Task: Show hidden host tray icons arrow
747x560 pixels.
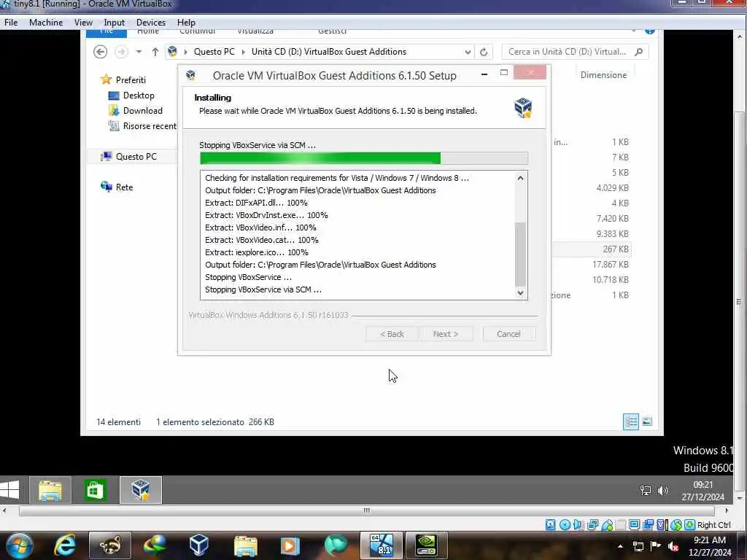Action: point(620,546)
